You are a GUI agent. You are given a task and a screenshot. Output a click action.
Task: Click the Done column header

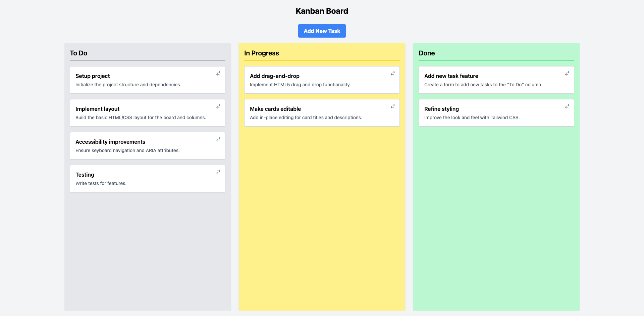tap(427, 53)
